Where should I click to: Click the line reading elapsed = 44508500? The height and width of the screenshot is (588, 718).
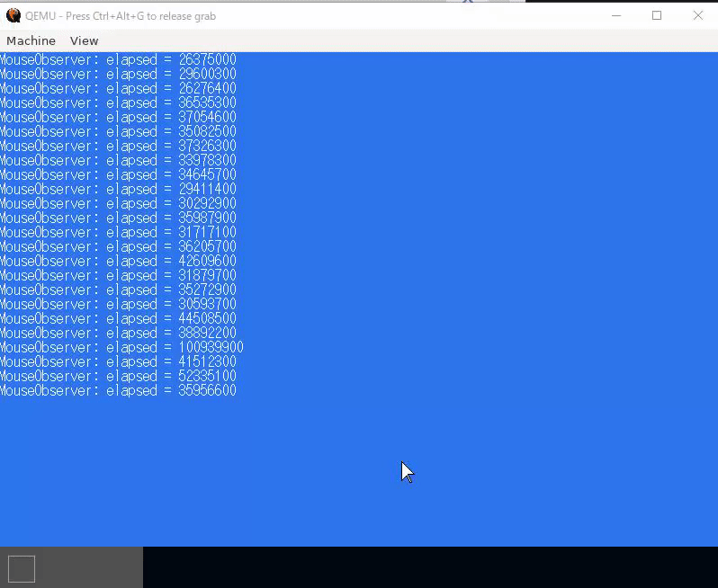pyautogui.click(x=118, y=319)
